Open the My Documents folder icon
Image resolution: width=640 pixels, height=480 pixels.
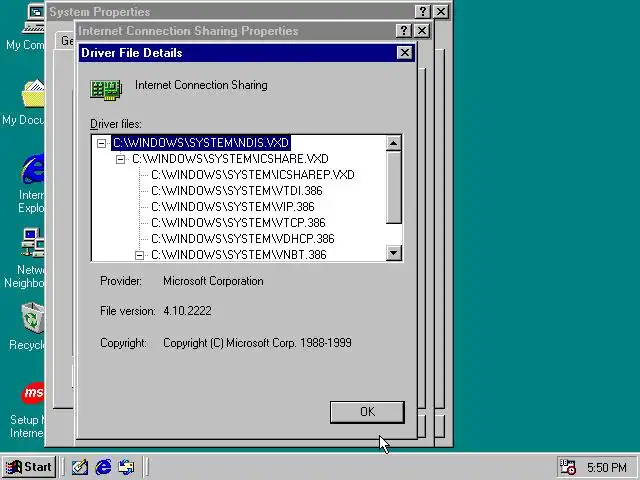coord(33,94)
